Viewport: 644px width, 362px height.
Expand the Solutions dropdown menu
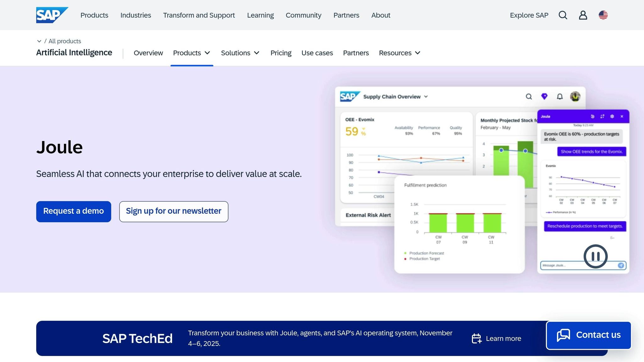pyautogui.click(x=240, y=53)
